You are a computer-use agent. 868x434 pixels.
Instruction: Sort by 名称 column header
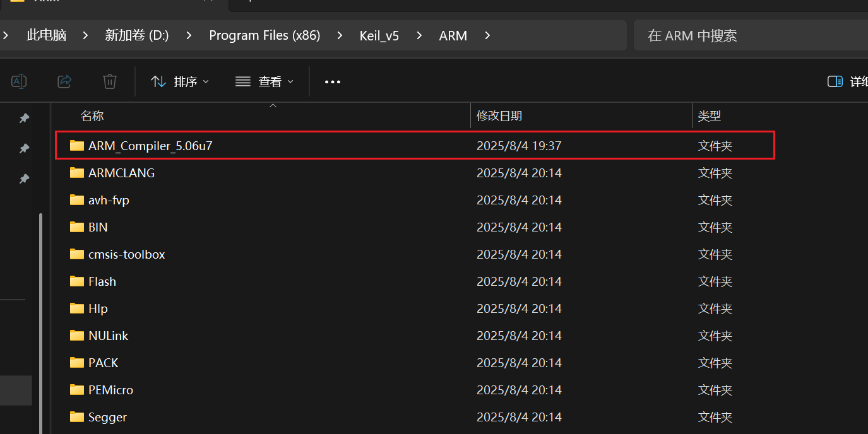(x=92, y=116)
